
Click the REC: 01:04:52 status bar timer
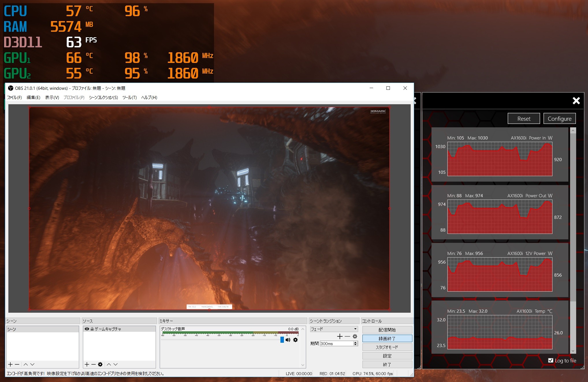pos(332,374)
